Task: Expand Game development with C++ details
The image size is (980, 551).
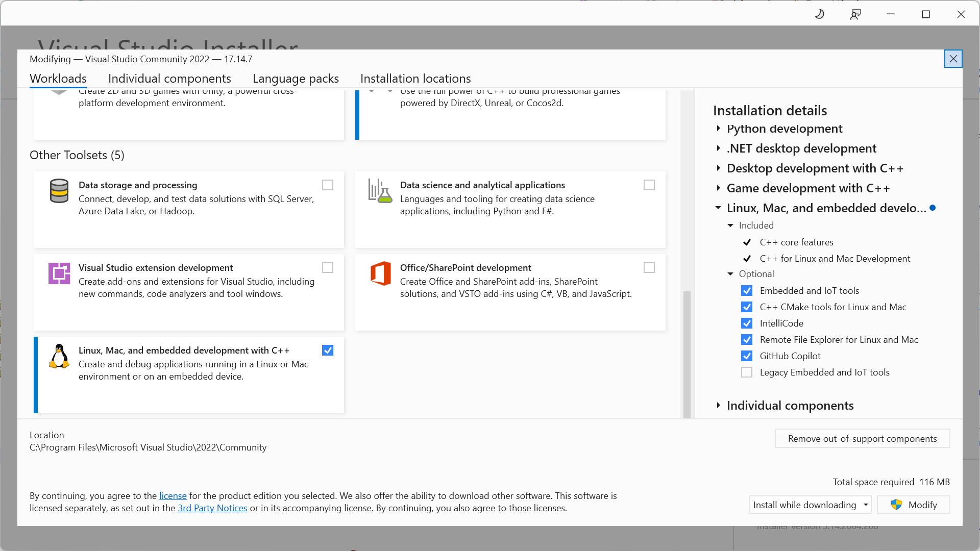Action: pyautogui.click(x=718, y=188)
